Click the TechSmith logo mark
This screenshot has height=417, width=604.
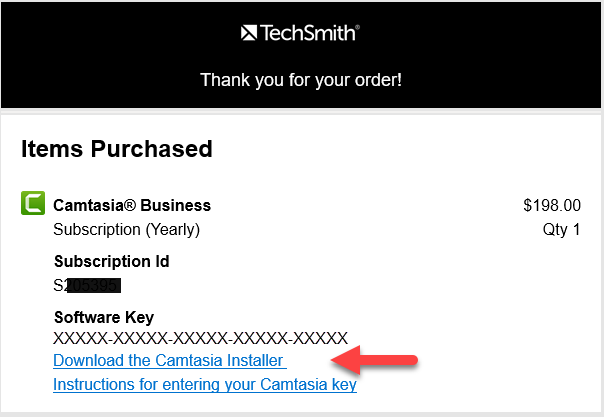point(249,34)
